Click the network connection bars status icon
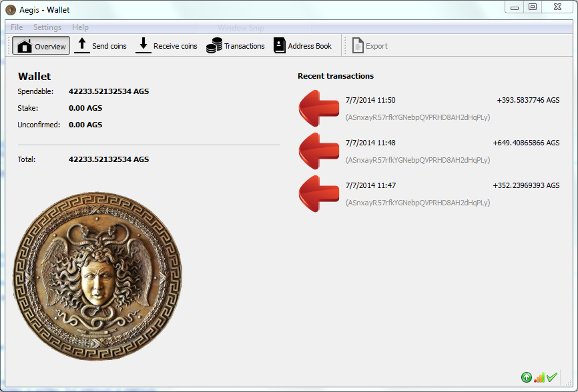The height and width of the screenshot is (392, 578). [x=539, y=377]
